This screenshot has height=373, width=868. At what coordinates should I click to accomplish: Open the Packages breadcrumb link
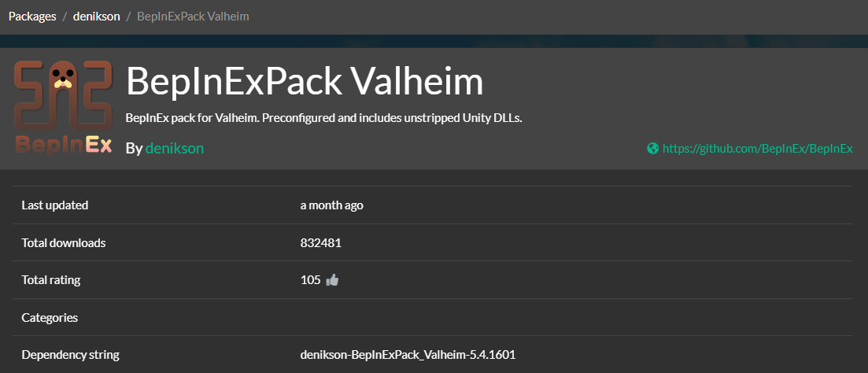(x=32, y=16)
